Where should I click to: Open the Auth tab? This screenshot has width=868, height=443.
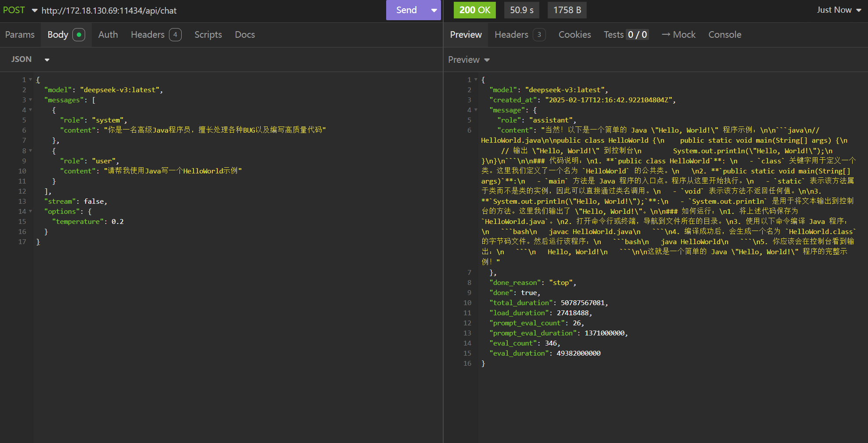click(108, 35)
